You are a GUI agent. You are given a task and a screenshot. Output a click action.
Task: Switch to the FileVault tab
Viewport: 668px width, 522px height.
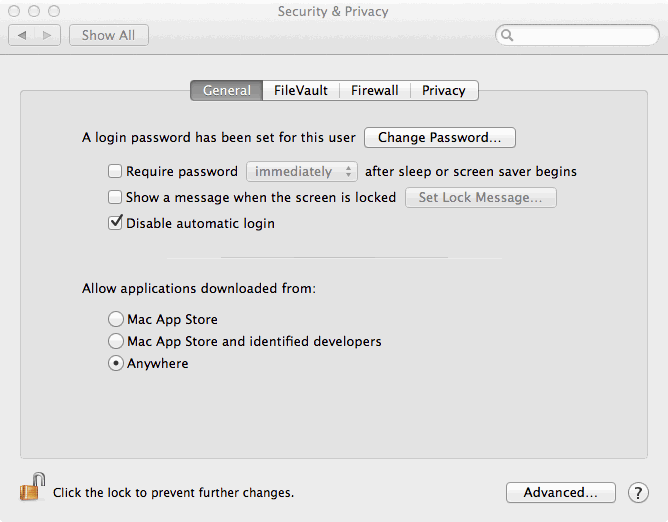[x=301, y=90]
